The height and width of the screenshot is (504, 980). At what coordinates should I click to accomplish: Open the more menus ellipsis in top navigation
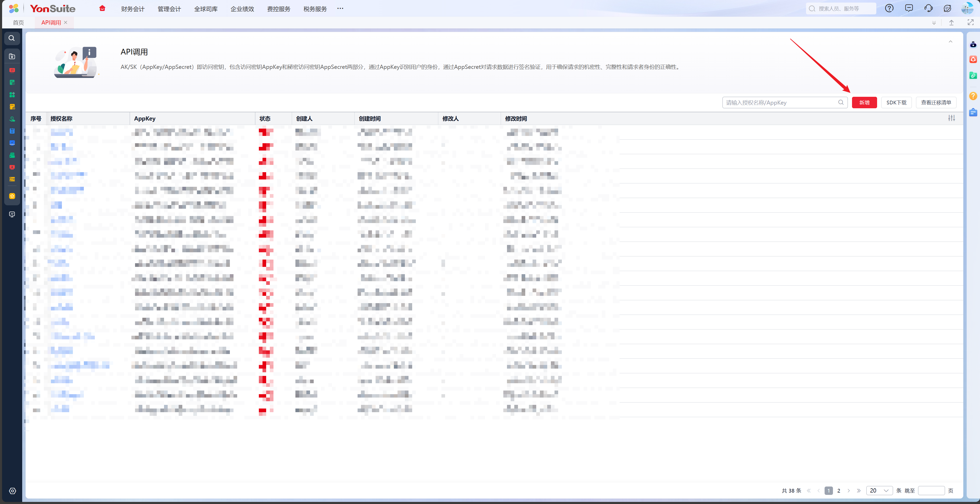[340, 8]
